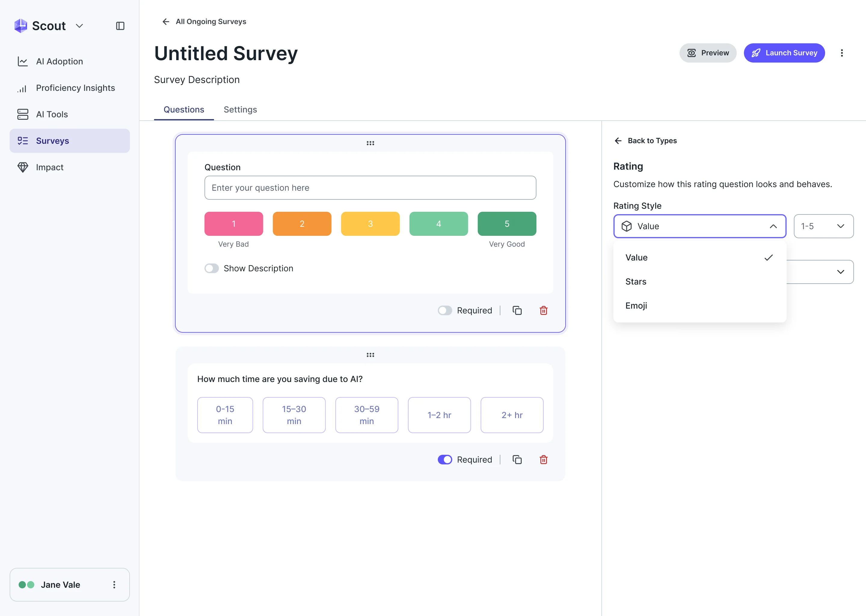The image size is (866, 616).
Task: Delete the rating question
Action: click(x=543, y=311)
